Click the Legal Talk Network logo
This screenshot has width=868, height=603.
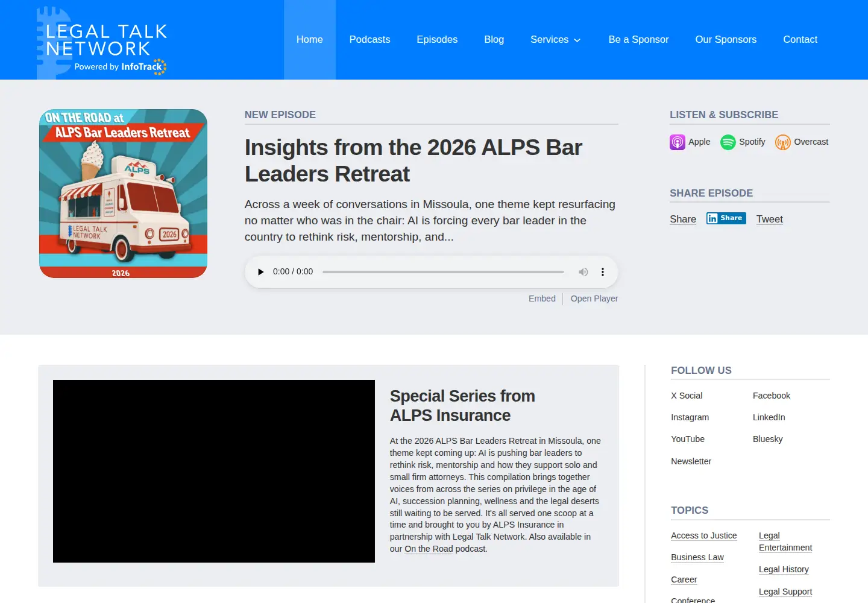(x=102, y=42)
